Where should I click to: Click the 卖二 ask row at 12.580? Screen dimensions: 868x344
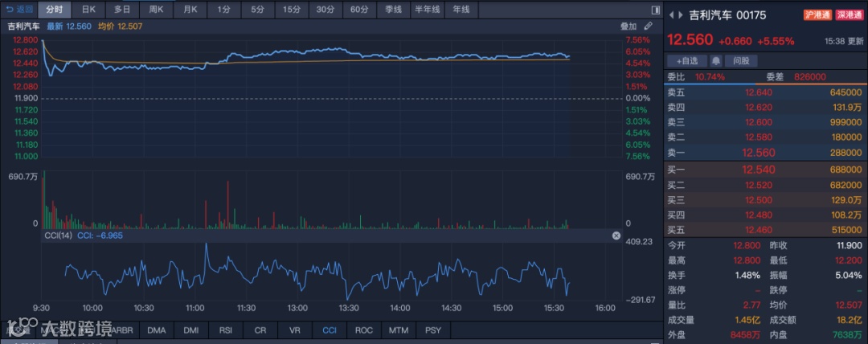point(766,137)
